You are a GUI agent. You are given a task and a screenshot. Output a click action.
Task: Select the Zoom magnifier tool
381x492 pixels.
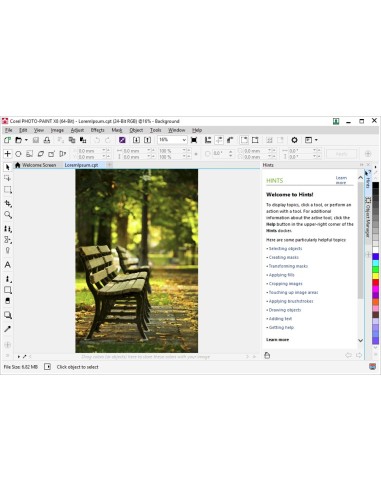[8, 215]
